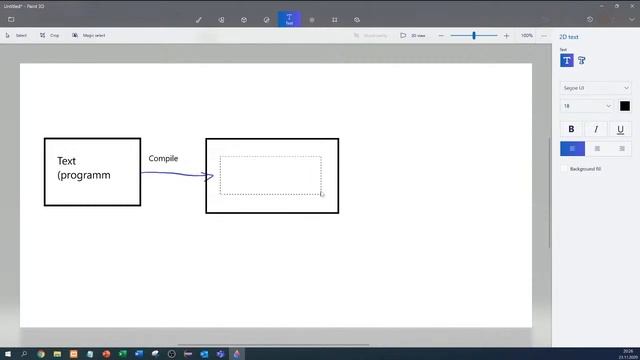
Task: Set text alignment to center
Action: click(x=597, y=149)
